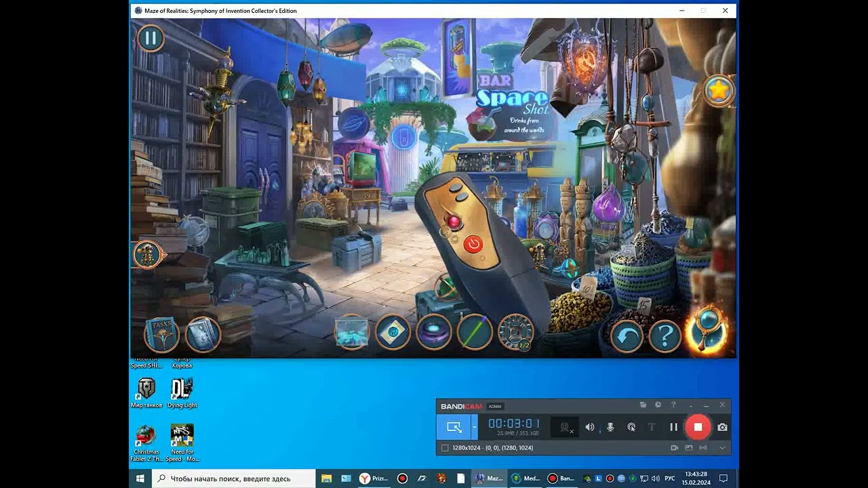Select the purple disc inventory item
Viewport: 868px width, 488px height.
point(434,333)
